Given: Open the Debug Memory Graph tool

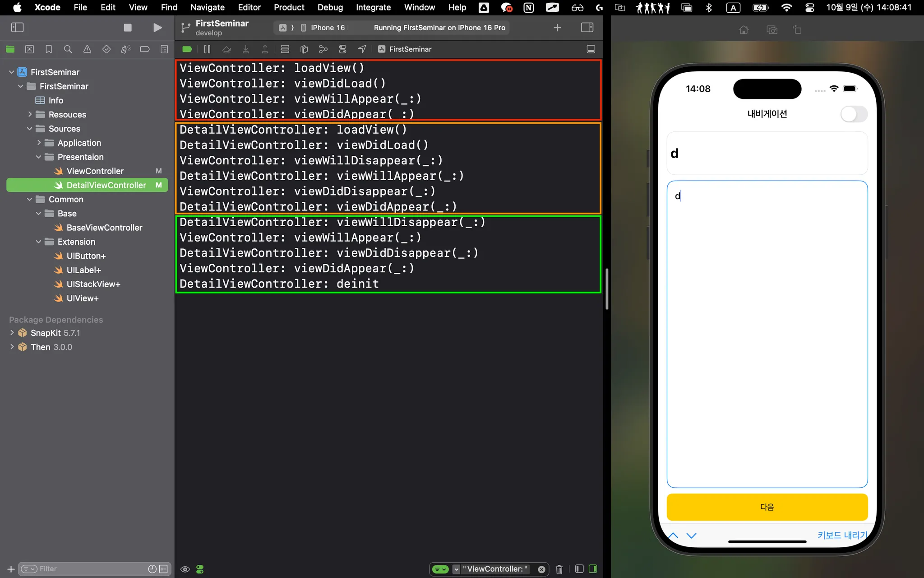Looking at the screenshot, I should pyautogui.click(x=323, y=49).
